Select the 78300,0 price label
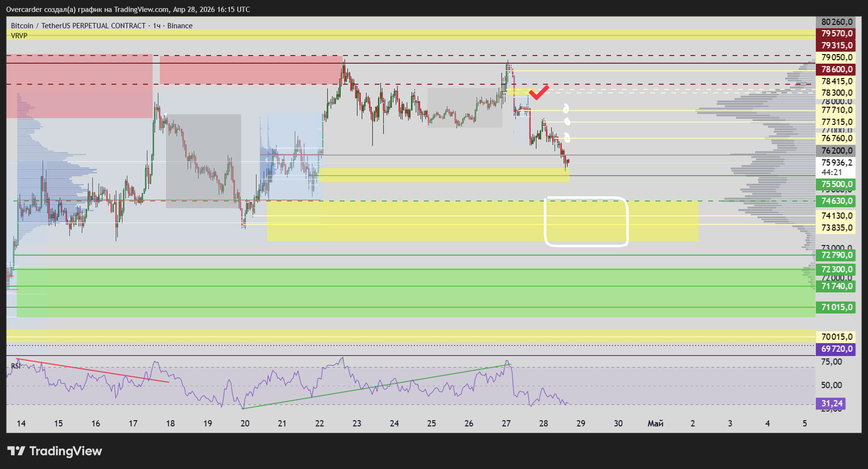868x469 pixels. [x=835, y=93]
